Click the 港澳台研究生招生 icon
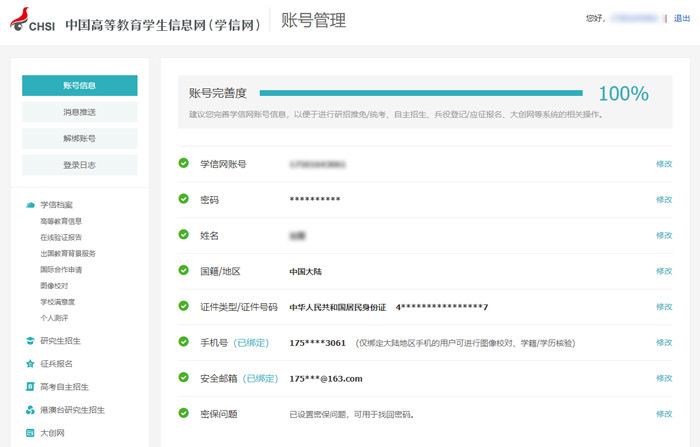This screenshot has height=447, width=700. tap(30, 410)
